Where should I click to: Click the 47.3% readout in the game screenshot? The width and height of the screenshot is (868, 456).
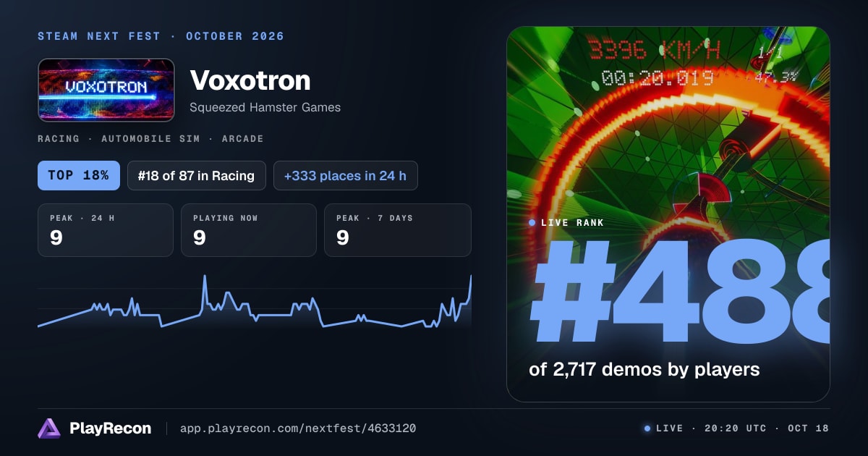click(775, 76)
